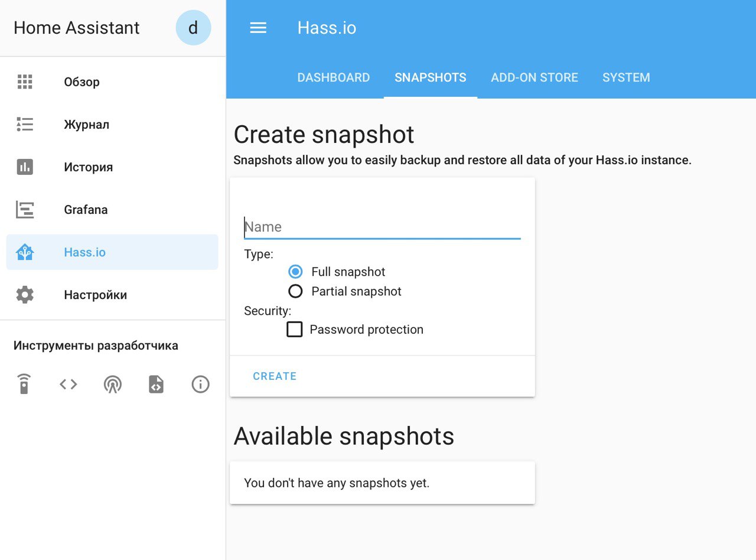The width and height of the screenshot is (756, 560).
Task: Select the Full snapshot radio button
Action: [x=295, y=272]
